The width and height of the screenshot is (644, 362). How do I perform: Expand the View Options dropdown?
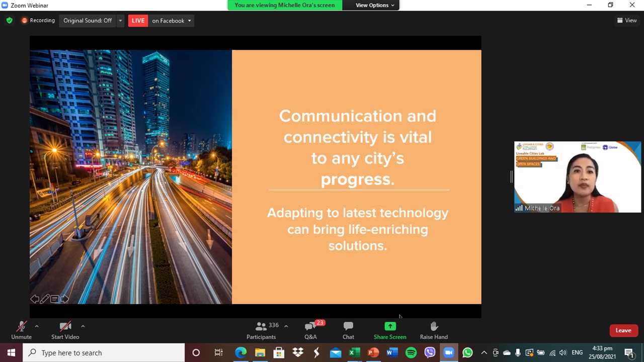[x=375, y=5]
